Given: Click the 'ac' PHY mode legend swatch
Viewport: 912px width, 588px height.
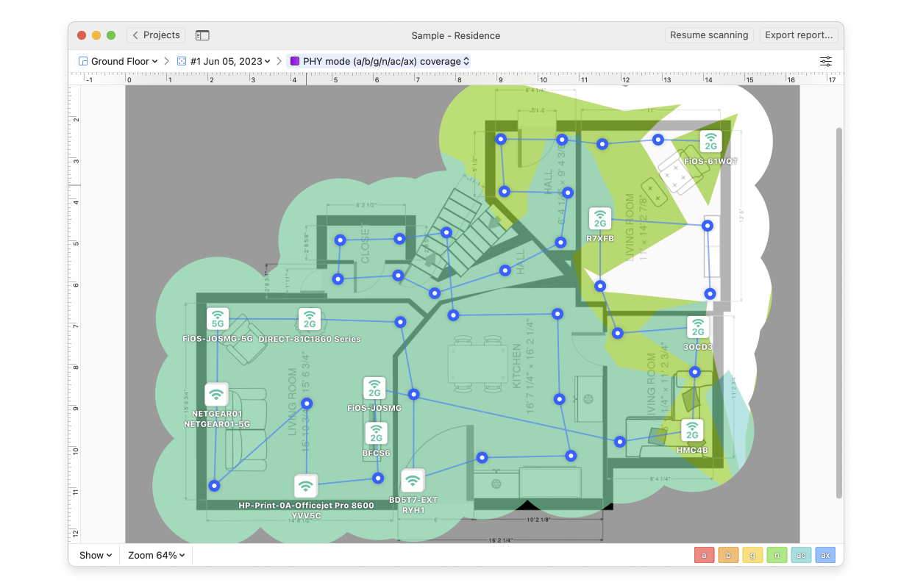Looking at the screenshot, I should (x=801, y=555).
